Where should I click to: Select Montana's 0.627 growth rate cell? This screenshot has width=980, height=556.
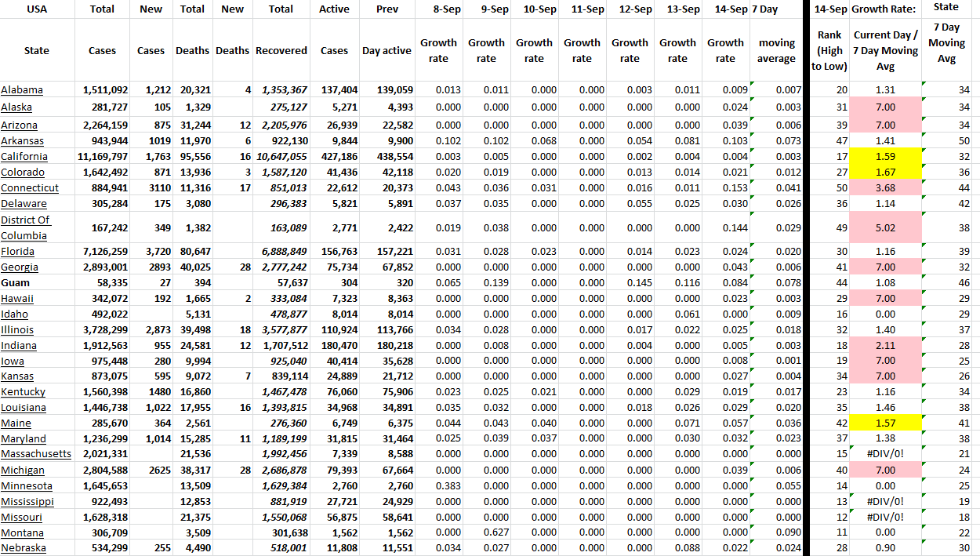[x=486, y=533]
